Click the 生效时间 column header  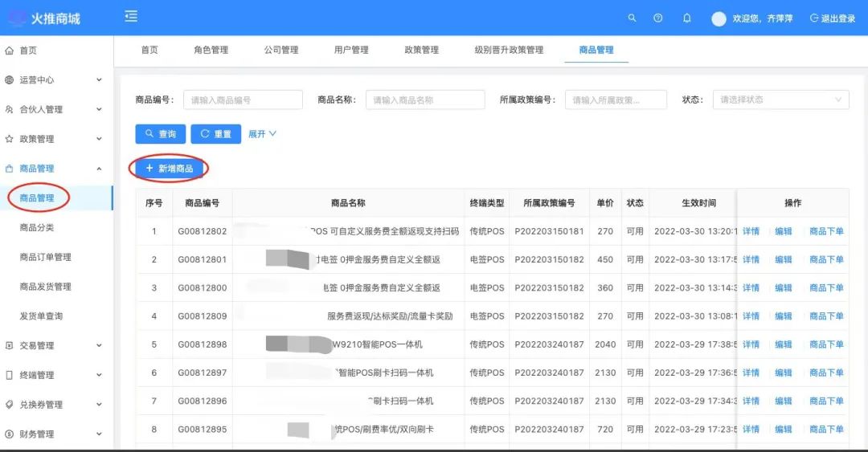(x=698, y=203)
